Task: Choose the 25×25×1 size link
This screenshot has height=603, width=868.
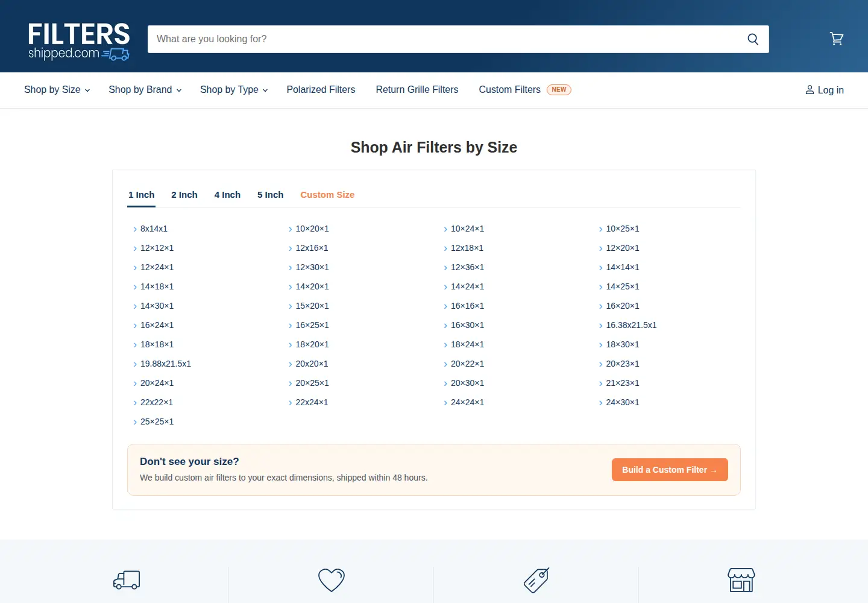Action: [x=157, y=421]
